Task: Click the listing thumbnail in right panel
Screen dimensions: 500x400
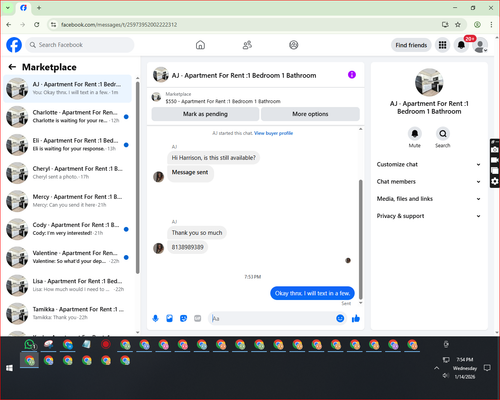Action: pyautogui.click(x=429, y=82)
